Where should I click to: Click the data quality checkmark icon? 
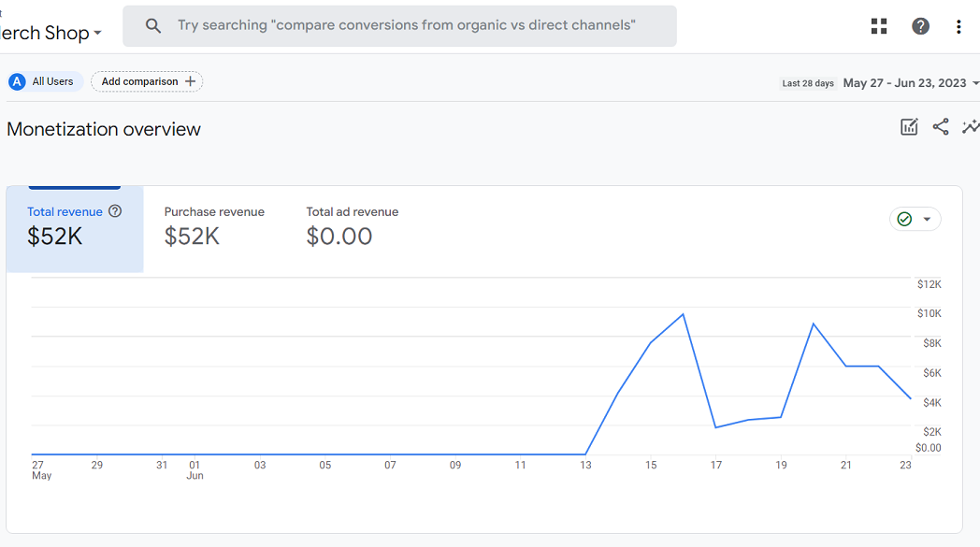coord(905,218)
